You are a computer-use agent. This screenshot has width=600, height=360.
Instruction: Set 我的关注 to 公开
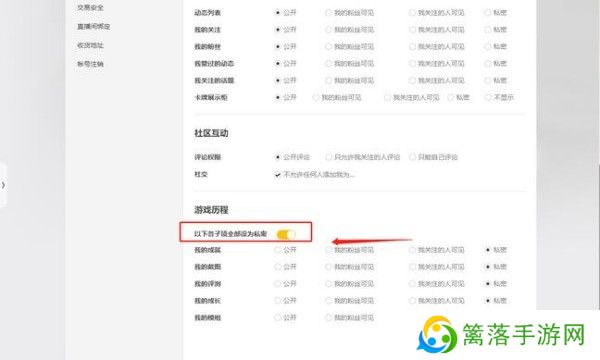[277, 29]
